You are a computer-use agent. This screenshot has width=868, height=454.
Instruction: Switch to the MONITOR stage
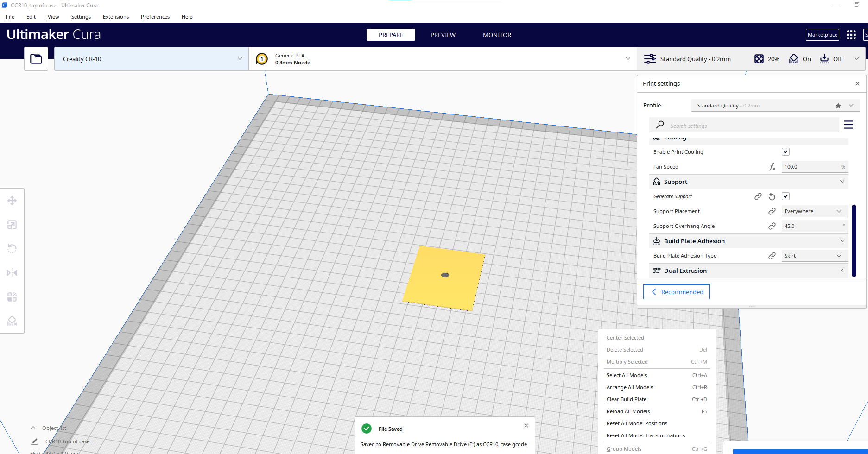(497, 35)
